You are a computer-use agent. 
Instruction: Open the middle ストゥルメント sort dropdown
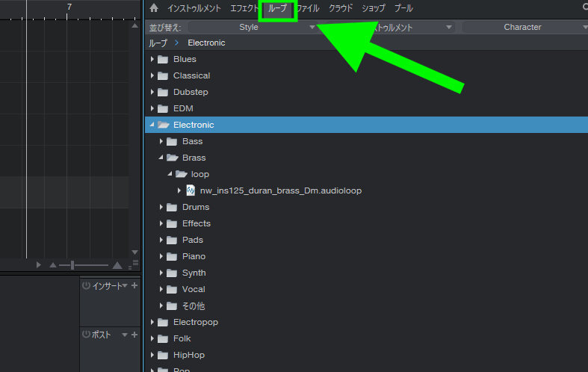click(390, 27)
